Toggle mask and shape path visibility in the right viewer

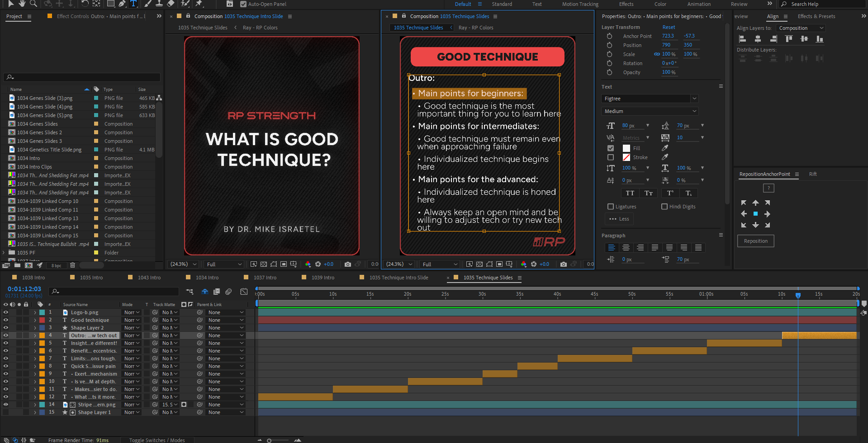pyautogui.click(x=489, y=264)
